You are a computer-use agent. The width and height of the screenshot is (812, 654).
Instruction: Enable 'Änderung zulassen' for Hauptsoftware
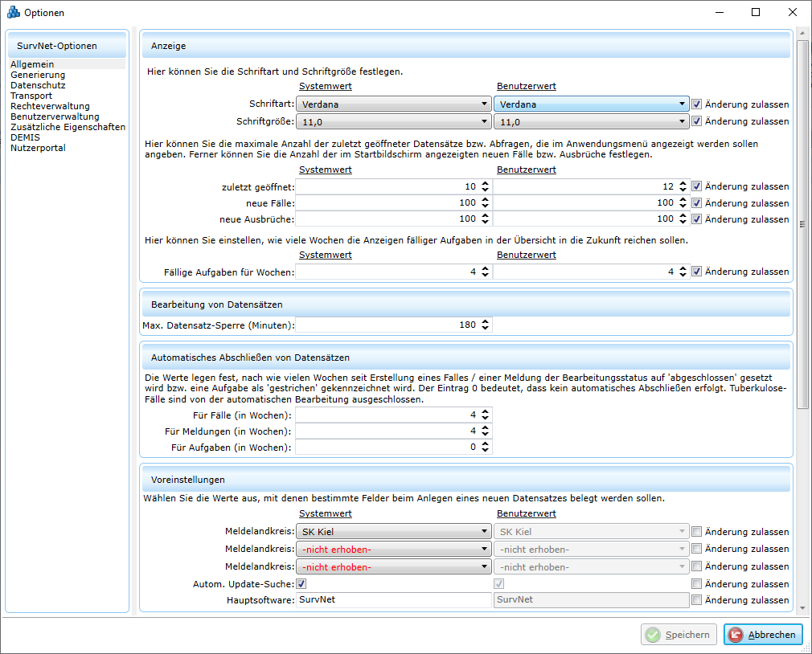point(697,600)
